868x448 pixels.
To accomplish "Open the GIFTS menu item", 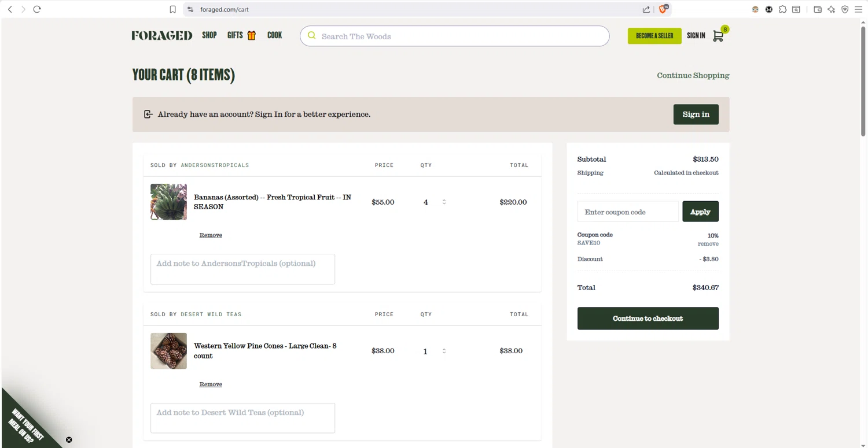I will pos(235,35).
